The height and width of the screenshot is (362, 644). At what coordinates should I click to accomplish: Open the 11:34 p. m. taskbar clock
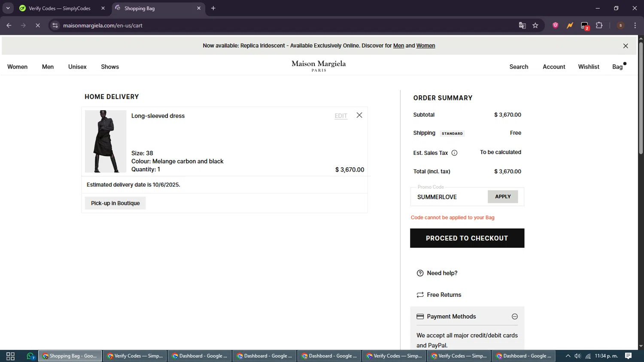coord(606,356)
